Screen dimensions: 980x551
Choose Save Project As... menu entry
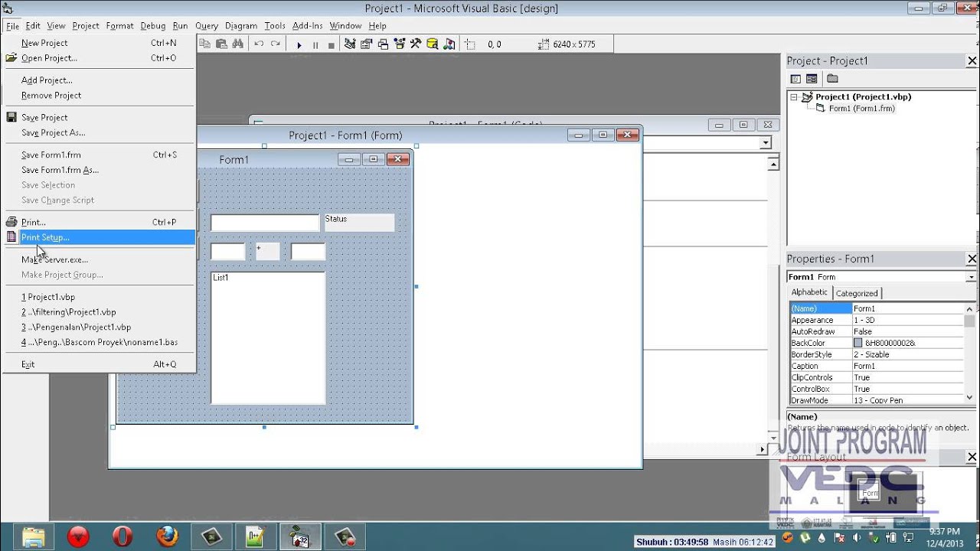click(99, 132)
